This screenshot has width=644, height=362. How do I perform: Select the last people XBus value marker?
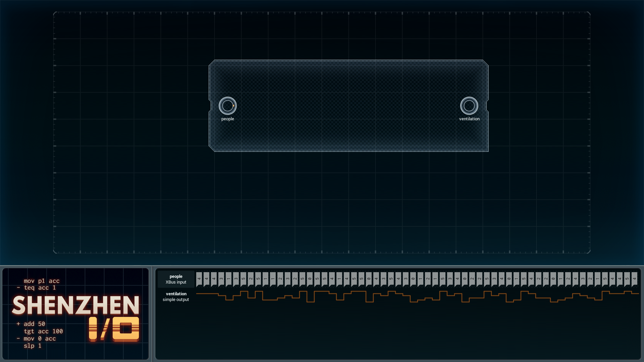click(634, 279)
